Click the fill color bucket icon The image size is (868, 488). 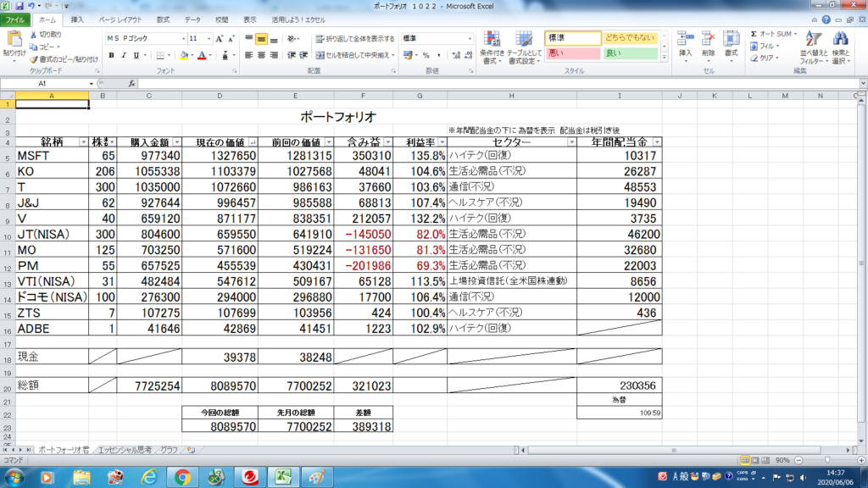(x=184, y=55)
